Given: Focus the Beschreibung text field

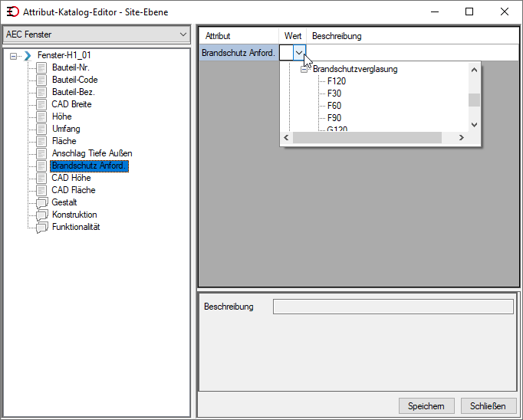Looking at the screenshot, I should 393,307.
